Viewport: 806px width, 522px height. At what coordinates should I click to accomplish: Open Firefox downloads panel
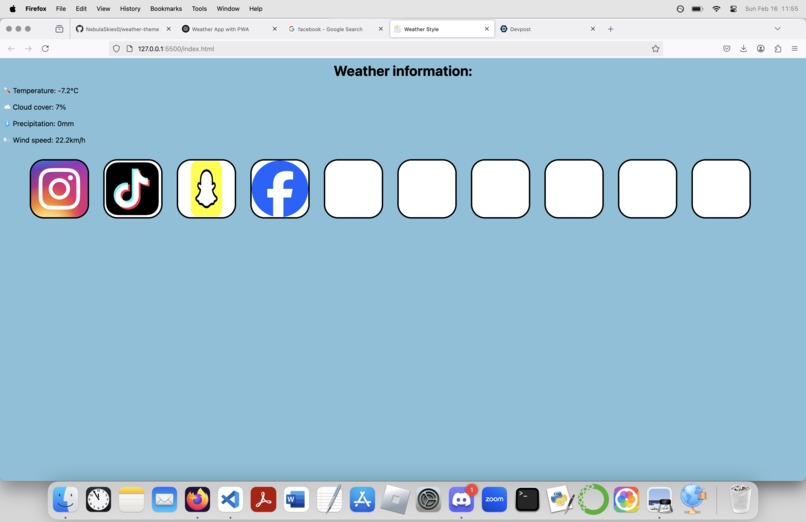tap(743, 48)
